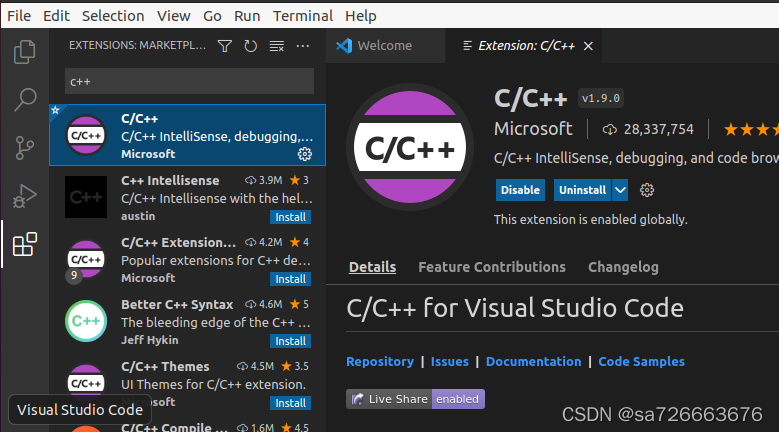The width and height of the screenshot is (779, 432).
Task: Refresh the extensions list
Action: click(250, 46)
